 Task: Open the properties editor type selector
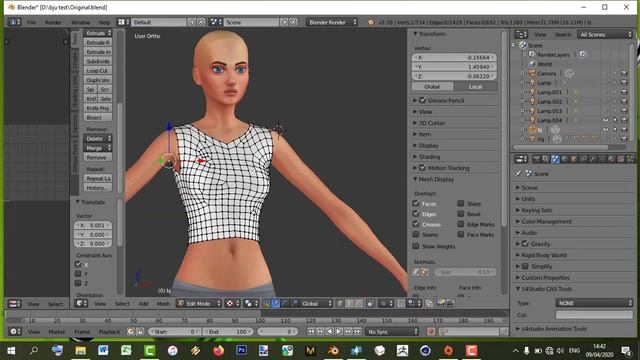(521, 159)
